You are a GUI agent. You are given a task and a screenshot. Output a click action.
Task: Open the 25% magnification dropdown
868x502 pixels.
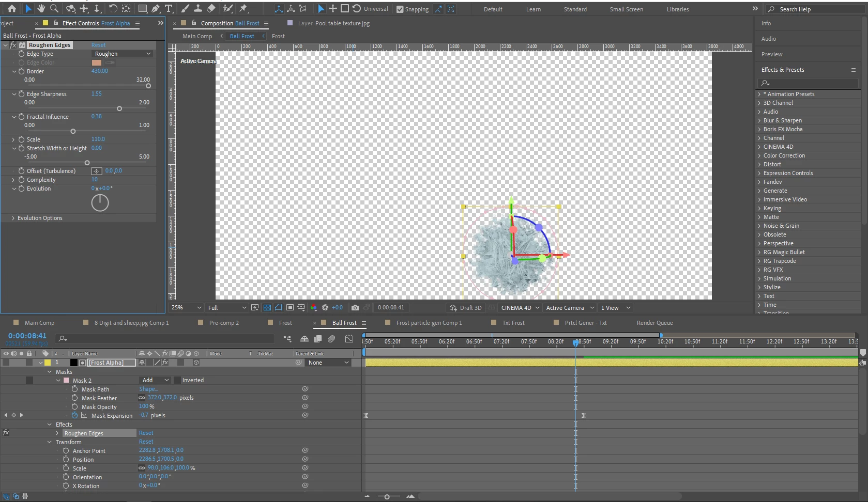click(186, 307)
